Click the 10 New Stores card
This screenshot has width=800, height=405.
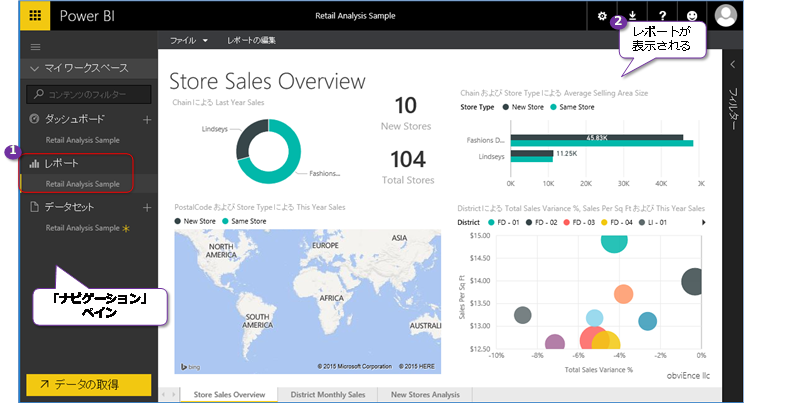pos(406,113)
